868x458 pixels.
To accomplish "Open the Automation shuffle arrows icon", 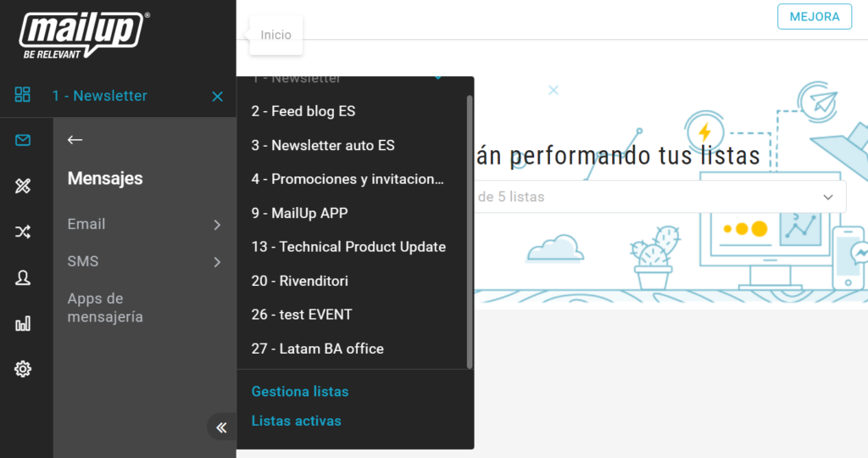I will 23,232.
